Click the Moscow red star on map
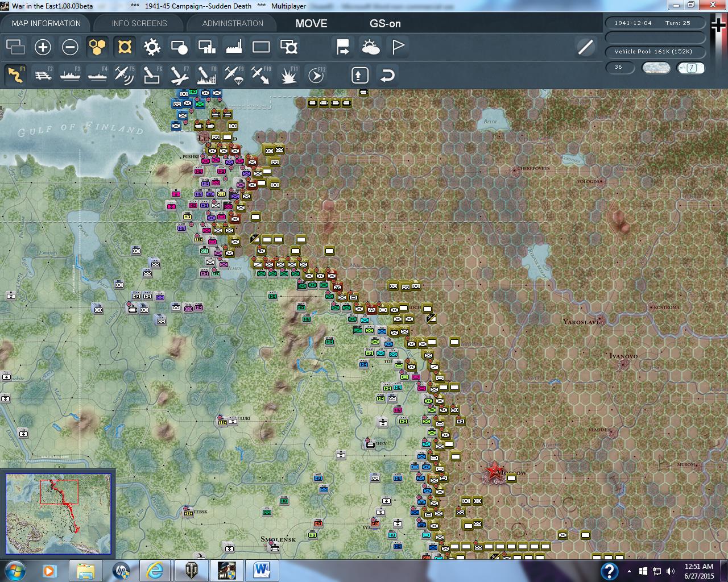 [x=493, y=471]
